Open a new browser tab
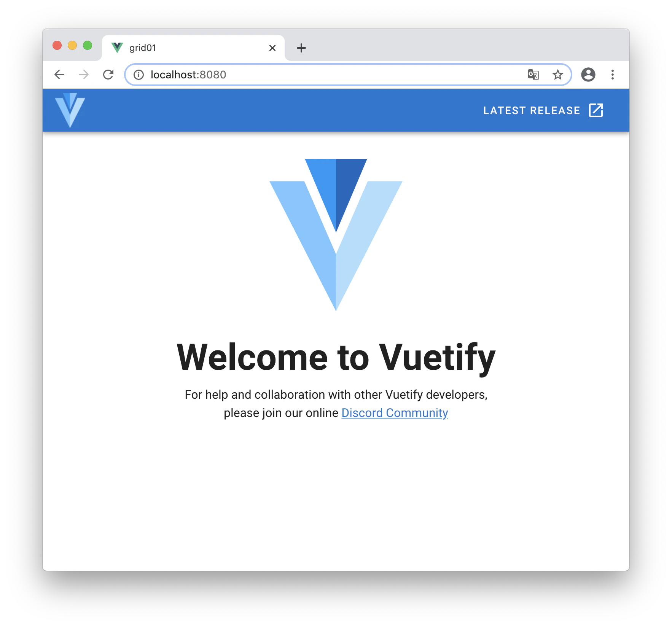The width and height of the screenshot is (672, 627). pyautogui.click(x=301, y=48)
